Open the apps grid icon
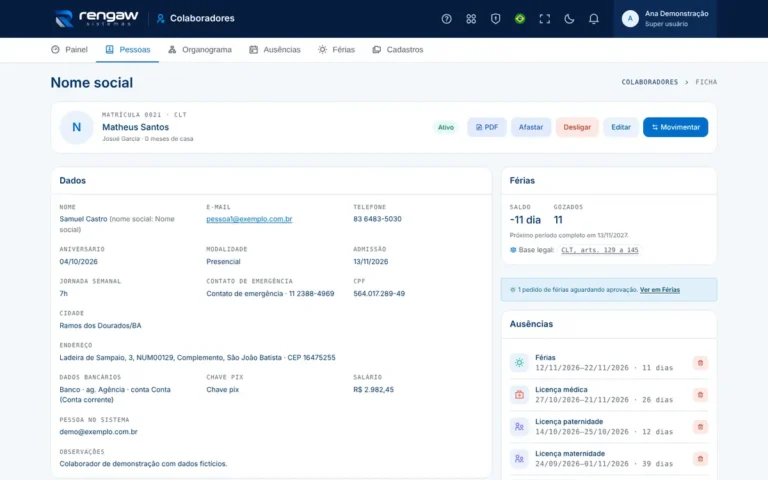This screenshot has width=768, height=480. 471,19
